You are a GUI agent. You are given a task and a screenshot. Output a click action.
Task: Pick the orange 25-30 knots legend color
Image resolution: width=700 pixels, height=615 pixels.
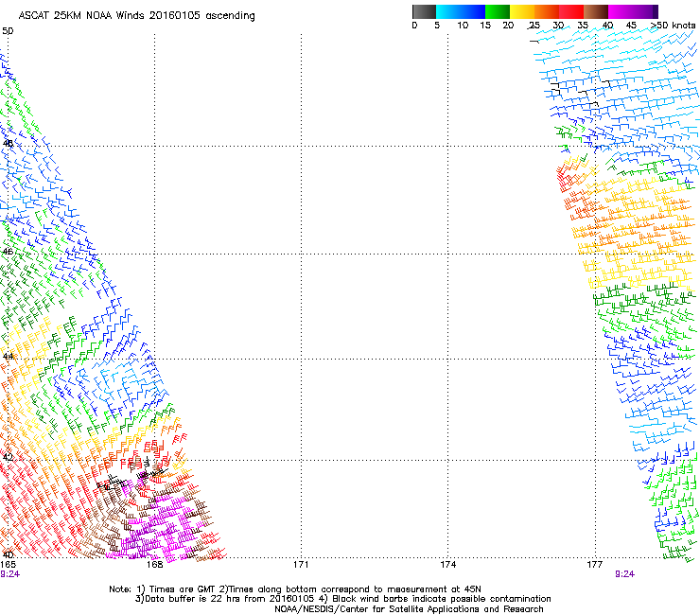click(x=547, y=11)
